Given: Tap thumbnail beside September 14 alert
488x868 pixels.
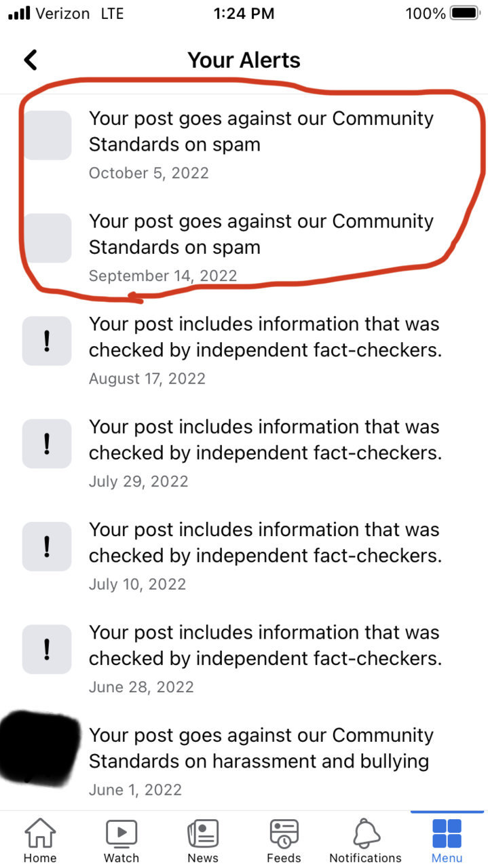Looking at the screenshot, I should click(x=47, y=238).
